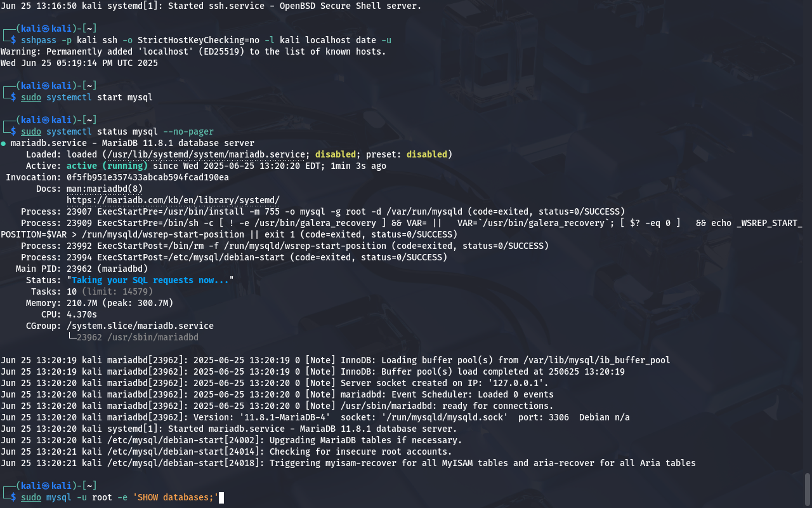This screenshot has width=812, height=508.
Task: Click the 'Server socket created on IP' log line
Action: 275,383
